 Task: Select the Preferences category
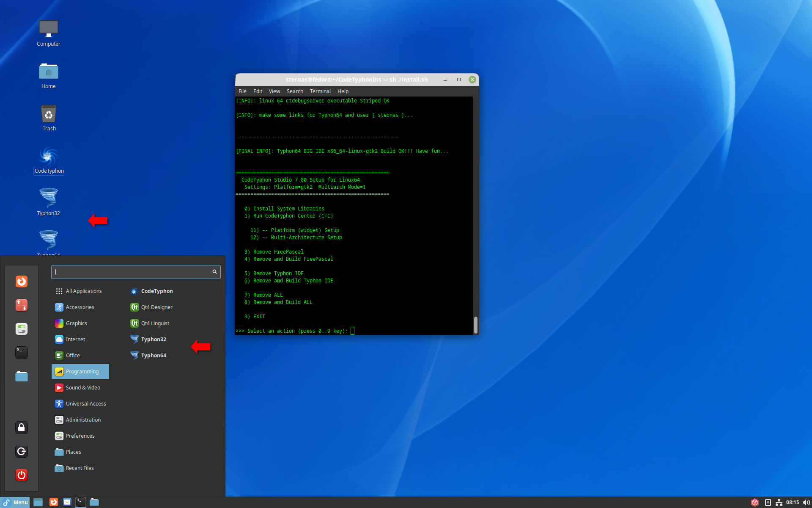80,436
